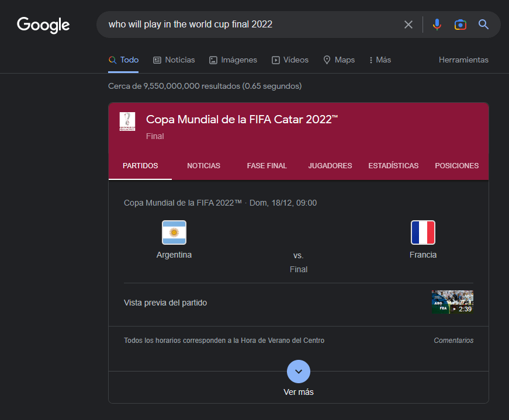This screenshot has width=509, height=420.
Task: Clear the search query with X icon
Action: (408, 25)
